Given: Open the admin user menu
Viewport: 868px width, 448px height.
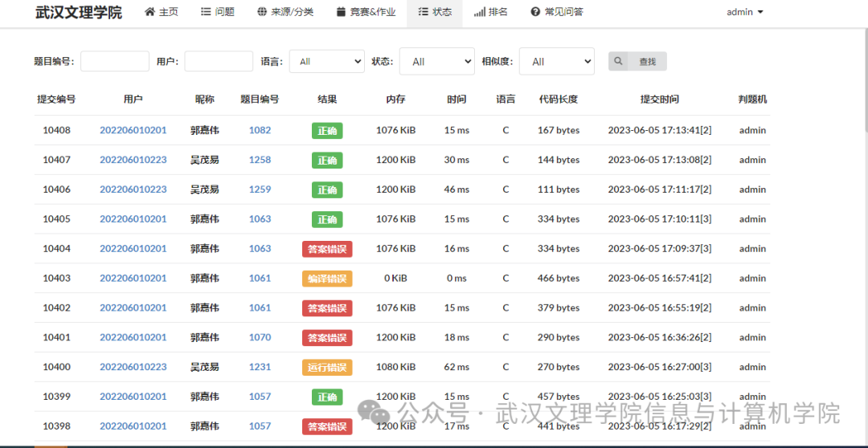Looking at the screenshot, I should pos(744,12).
